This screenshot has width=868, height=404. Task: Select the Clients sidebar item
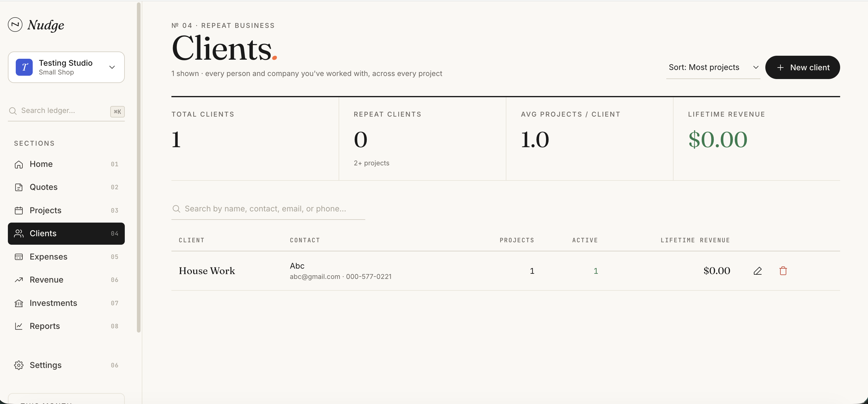click(x=66, y=233)
